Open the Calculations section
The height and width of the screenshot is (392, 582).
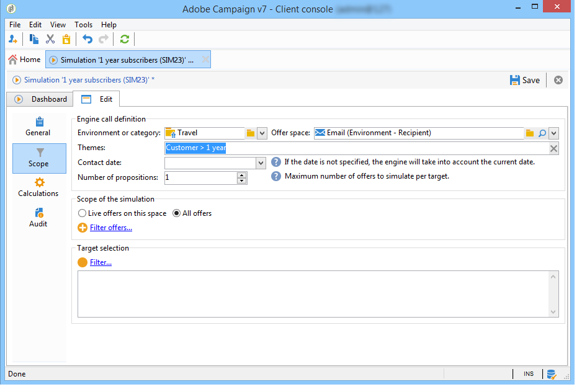(x=38, y=188)
